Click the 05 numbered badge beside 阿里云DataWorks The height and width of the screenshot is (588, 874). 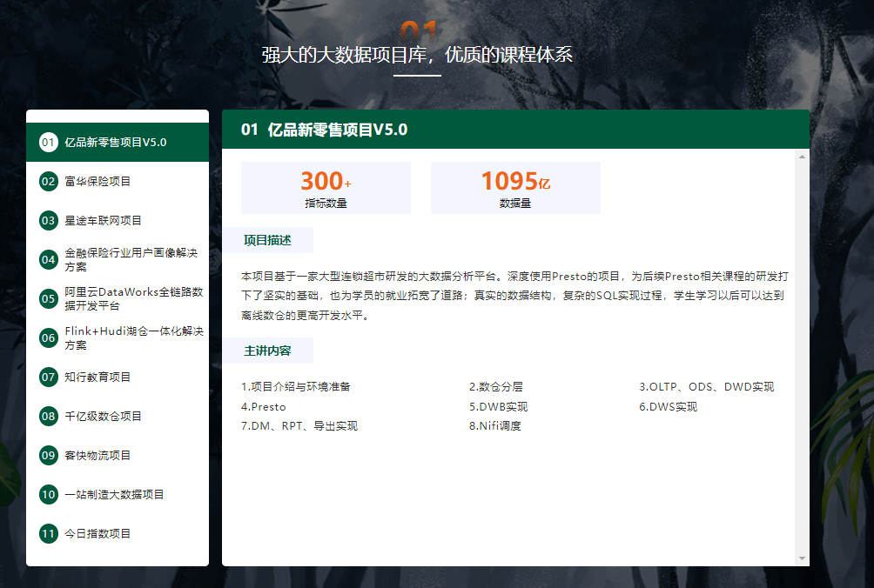tap(49, 299)
